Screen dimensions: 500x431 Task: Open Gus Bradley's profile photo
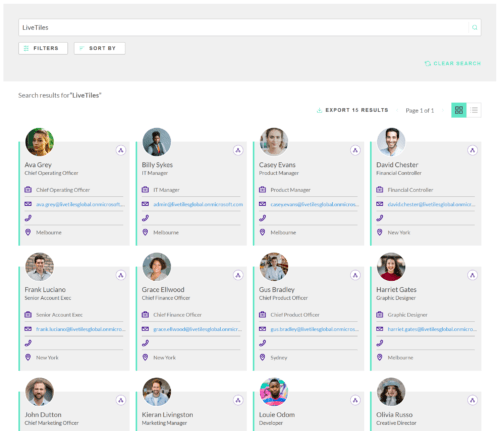tap(274, 267)
